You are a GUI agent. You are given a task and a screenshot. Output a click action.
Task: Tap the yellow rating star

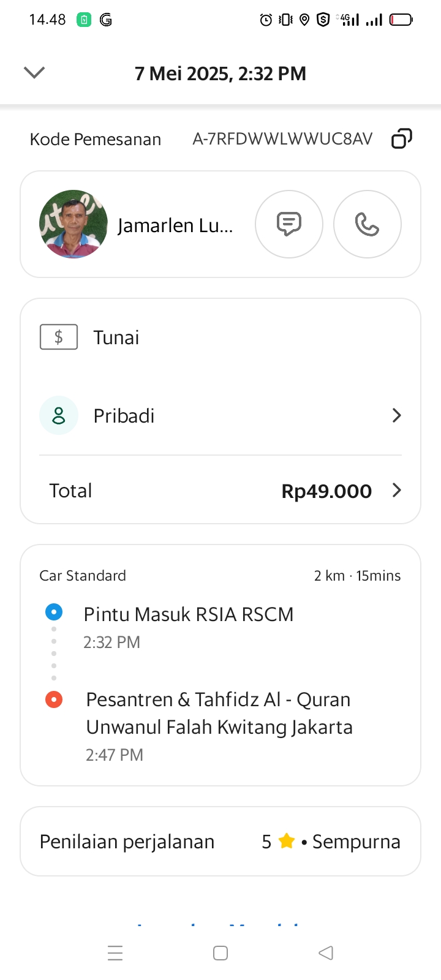click(286, 841)
